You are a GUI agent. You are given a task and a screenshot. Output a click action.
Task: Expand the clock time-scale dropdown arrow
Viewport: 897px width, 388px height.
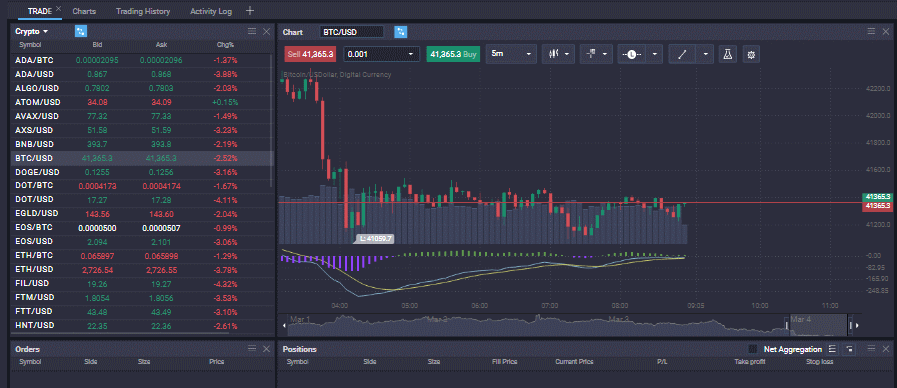pos(654,54)
